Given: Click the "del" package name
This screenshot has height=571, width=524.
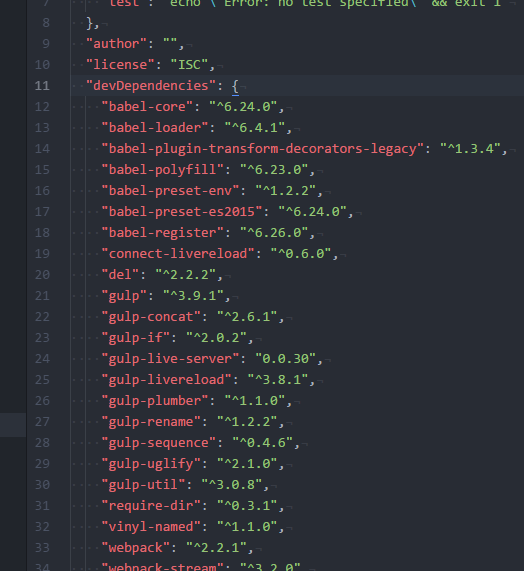Looking at the screenshot, I should click(x=120, y=275).
